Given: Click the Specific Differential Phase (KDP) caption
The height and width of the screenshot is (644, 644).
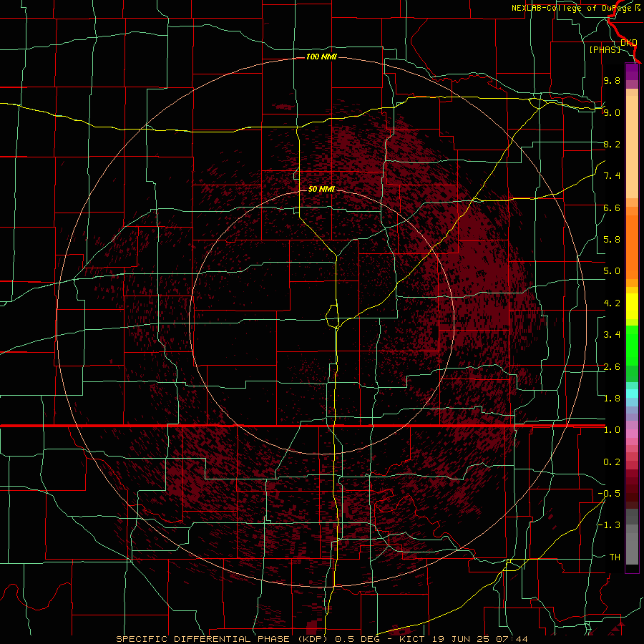Looking at the screenshot, I should [223, 639].
